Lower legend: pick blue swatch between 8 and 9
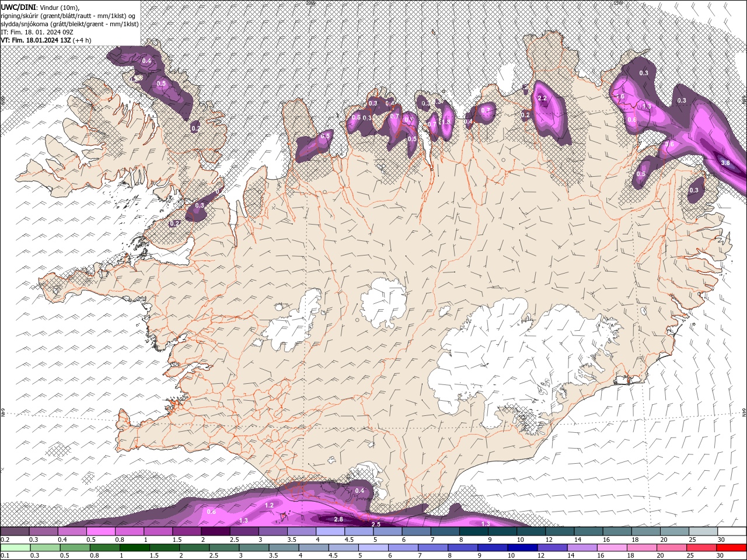The height and width of the screenshot is (560, 747). 462,548
